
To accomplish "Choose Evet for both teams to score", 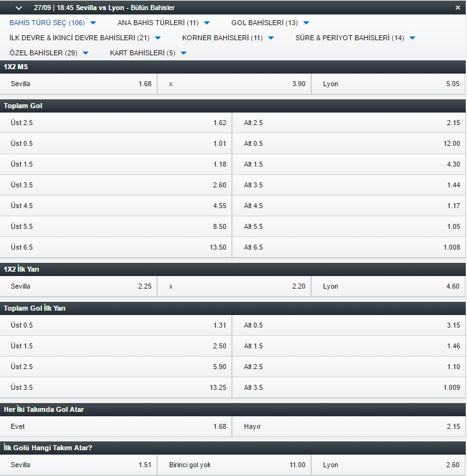I will (x=116, y=426).
